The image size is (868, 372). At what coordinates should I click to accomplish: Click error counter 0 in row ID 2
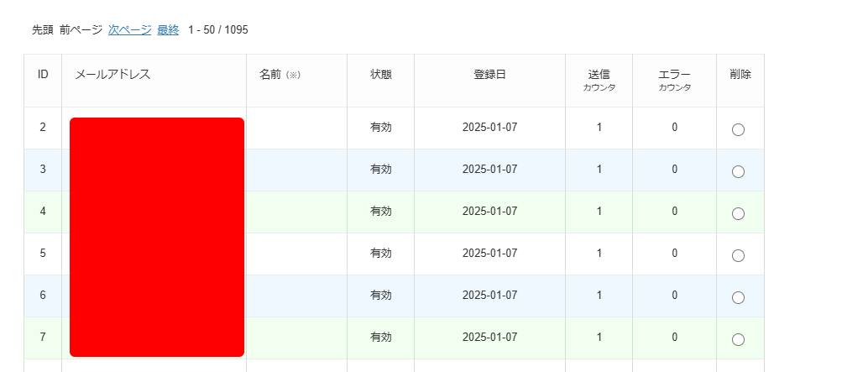tap(674, 128)
